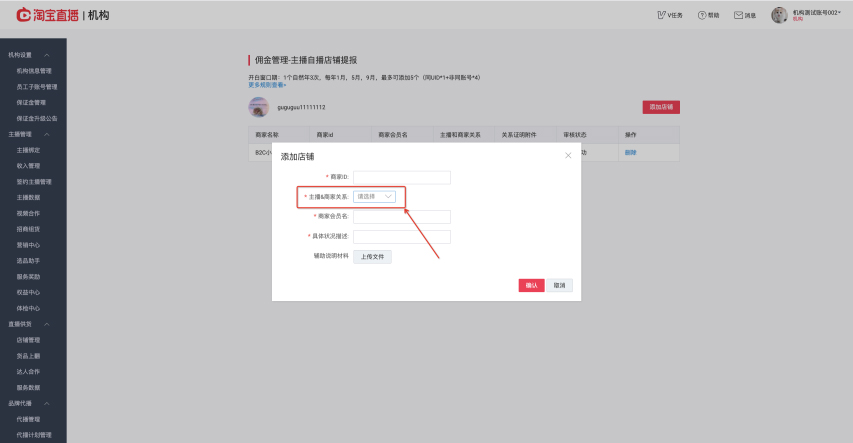
Task: Click the 淘宝直播 logo in the header
Action: [47, 15]
